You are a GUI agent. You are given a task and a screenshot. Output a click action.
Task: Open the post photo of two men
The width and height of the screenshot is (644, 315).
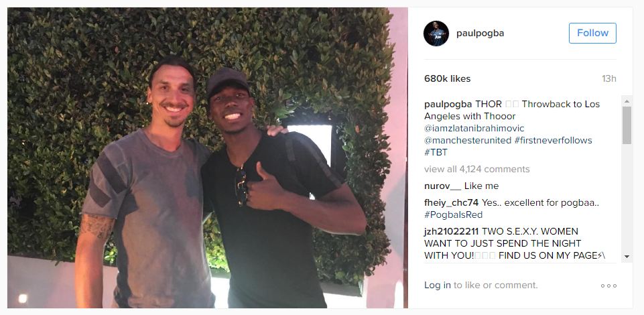click(208, 157)
